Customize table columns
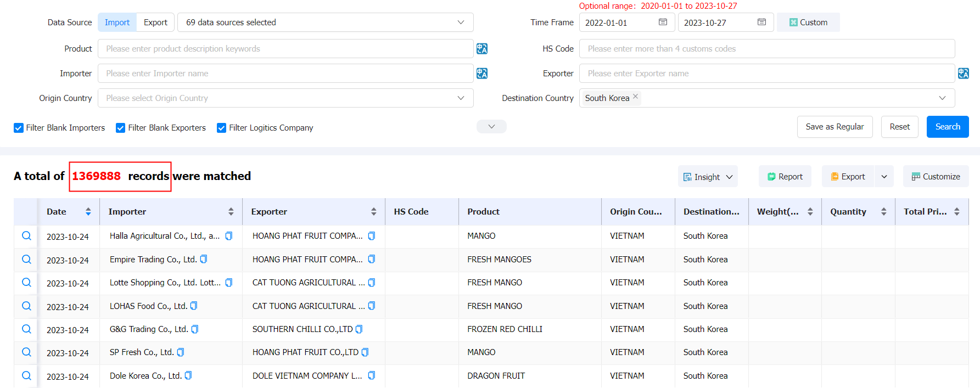Viewport: 980px width, 388px height. 936,177
